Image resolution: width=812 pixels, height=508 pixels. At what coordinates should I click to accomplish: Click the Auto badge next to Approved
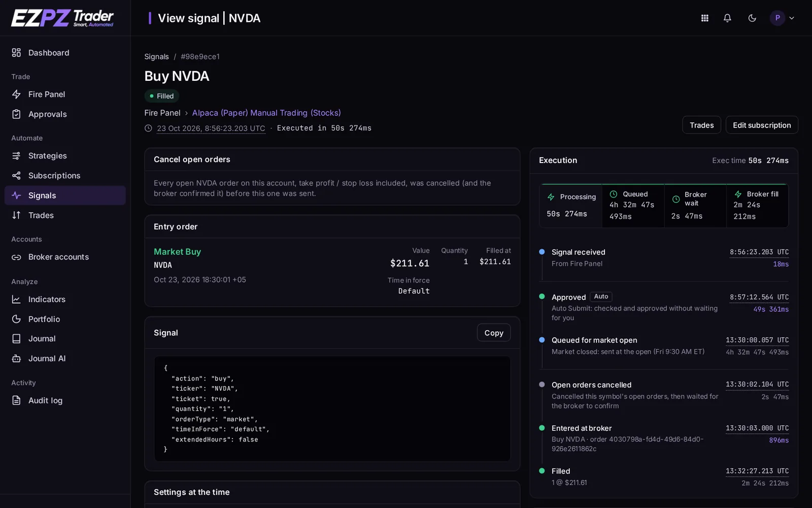[x=601, y=297]
